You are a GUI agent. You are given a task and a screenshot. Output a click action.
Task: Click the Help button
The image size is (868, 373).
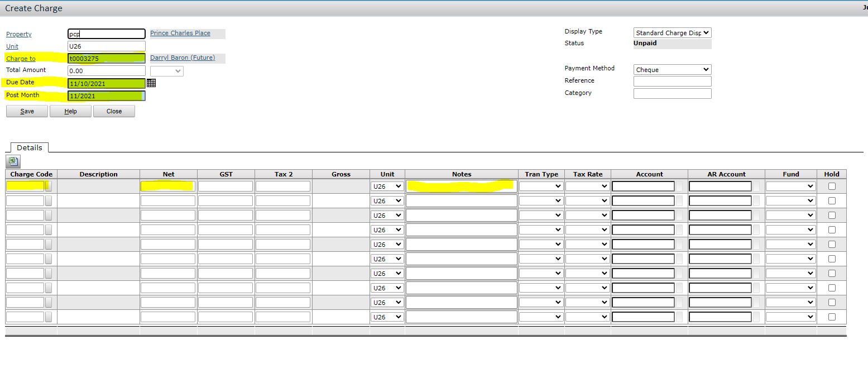click(x=70, y=111)
